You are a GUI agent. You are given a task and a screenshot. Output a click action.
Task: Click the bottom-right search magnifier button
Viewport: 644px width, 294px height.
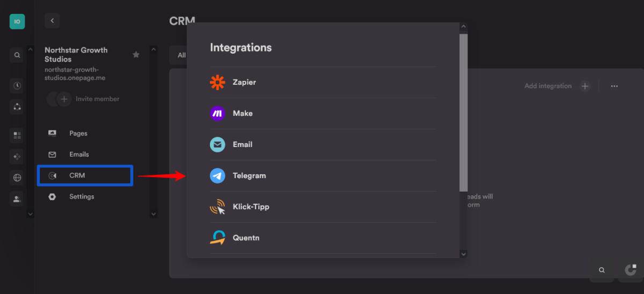(x=602, y=270)
